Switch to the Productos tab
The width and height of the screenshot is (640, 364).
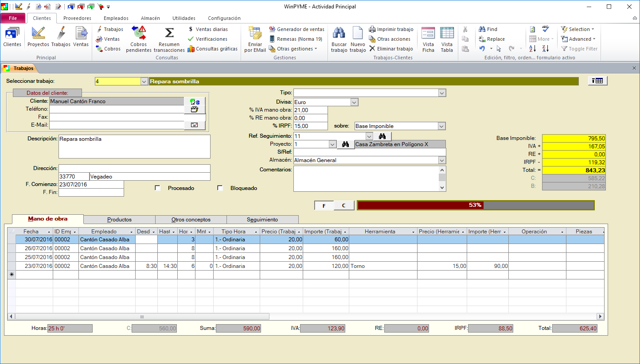point(119,220)
